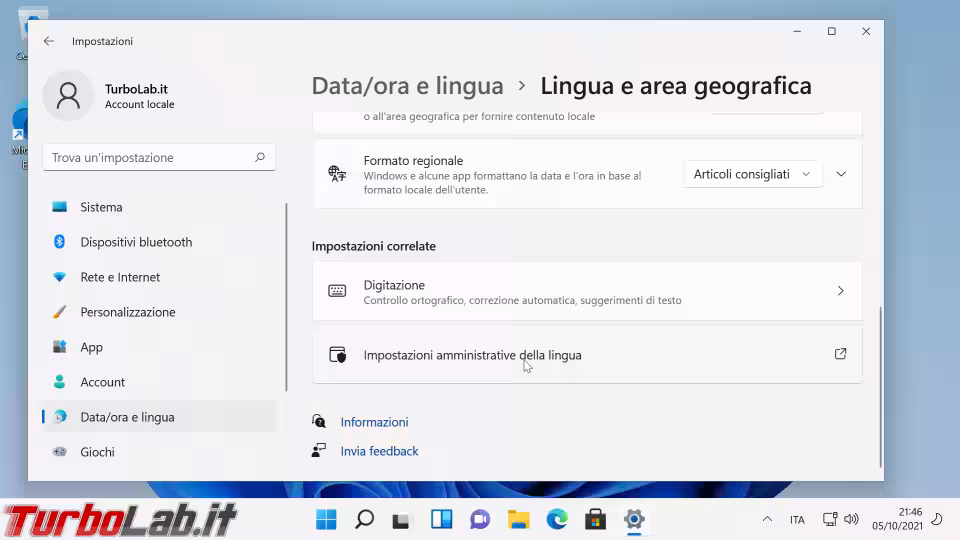The image size is (960, 540).
Task: Click the external link icon on Impostazioni amministrative
Action: coord(841,354)
